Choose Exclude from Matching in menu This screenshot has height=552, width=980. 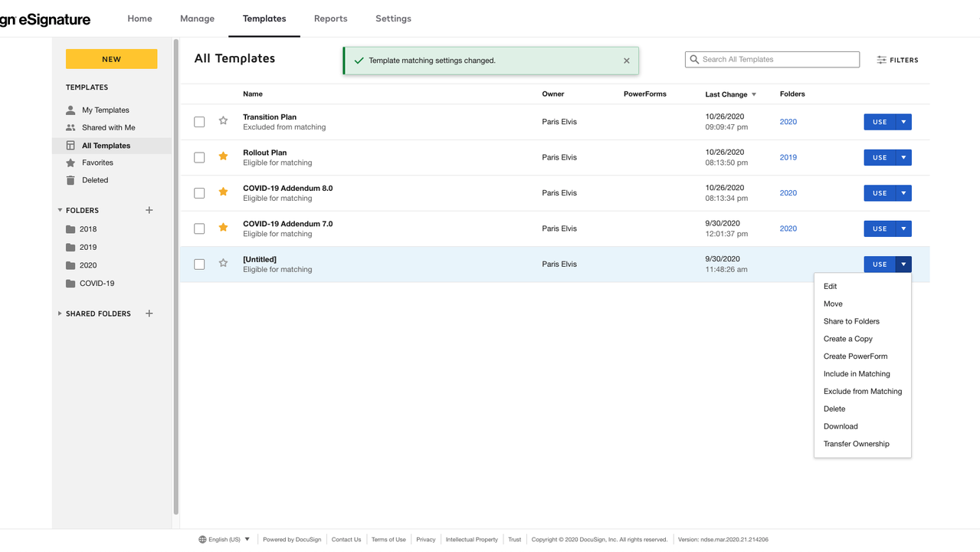[862, 392]
